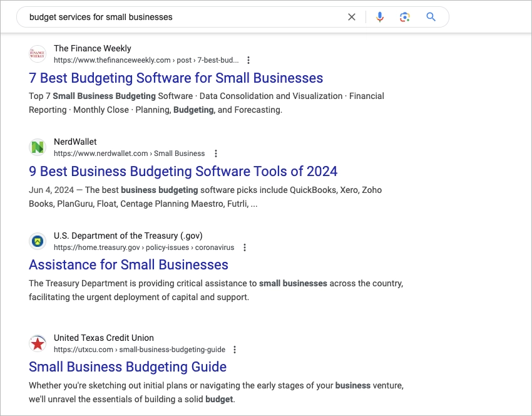Open three-dot menu for utxcu.com result
Viewport: 532px width, 416px height.
coord(235,350)
